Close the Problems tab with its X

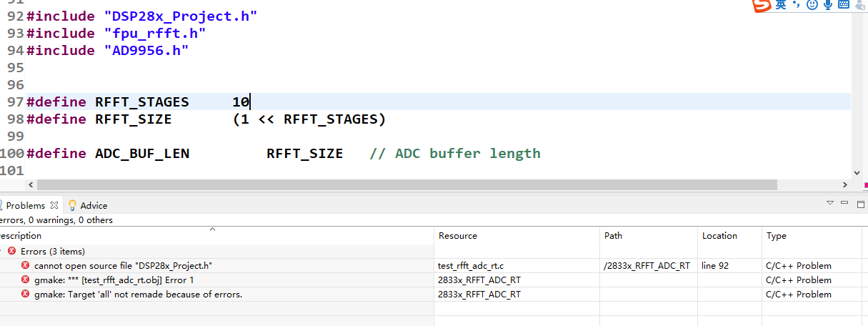tap(54, 205)
